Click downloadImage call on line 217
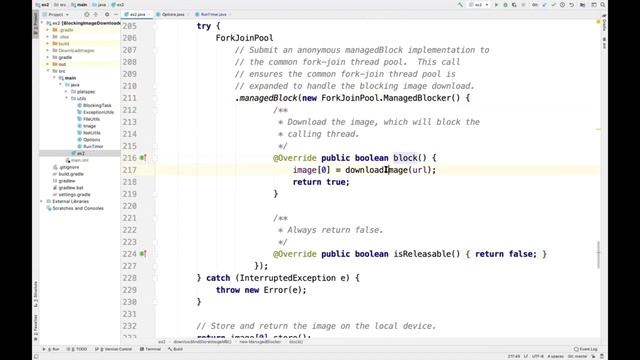The height and width of the screenshot is (360, 640). pyautogui.click(x=376, y=170)
